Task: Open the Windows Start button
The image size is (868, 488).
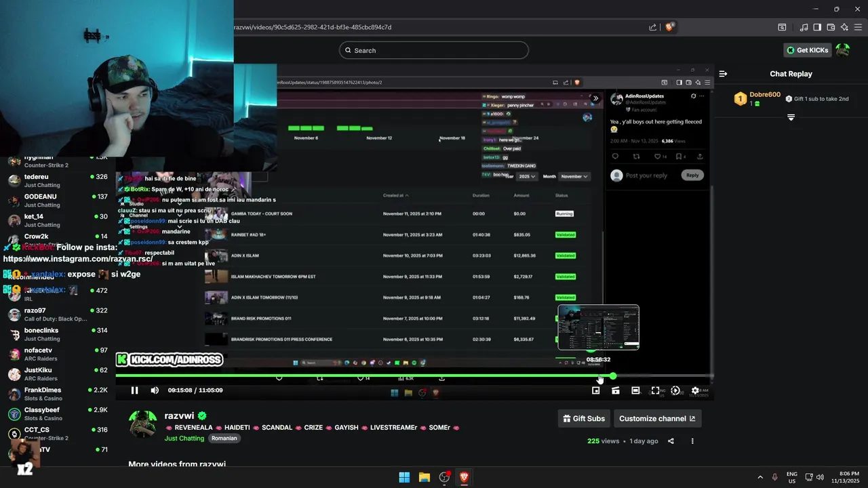Action: coord(404,477)
